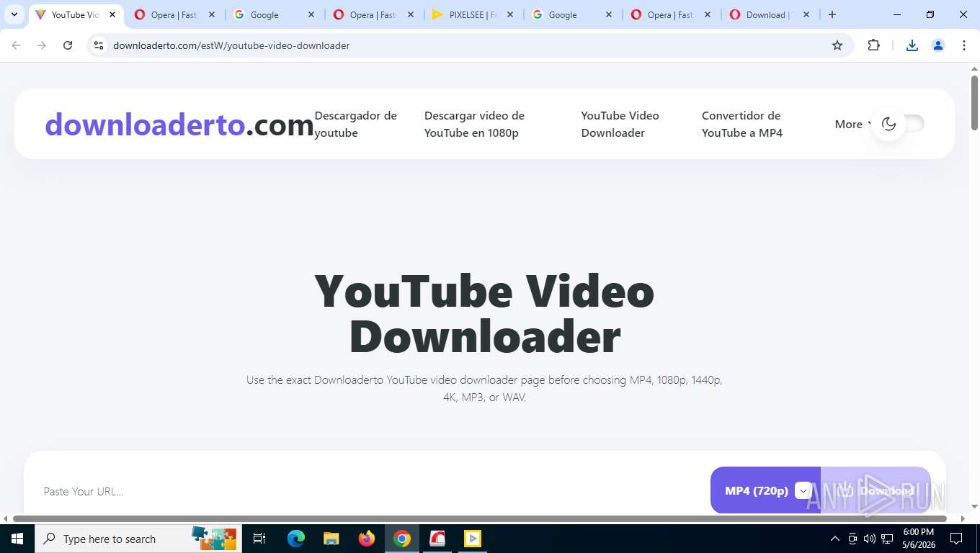Open a new tab with plus icon
Viewport: 980px width, 553px height.
832,14
